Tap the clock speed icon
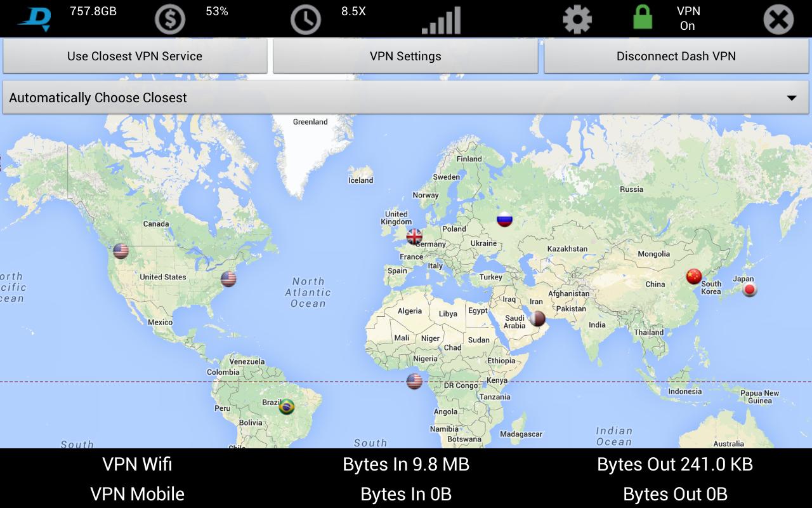 (x=306, y=20)
